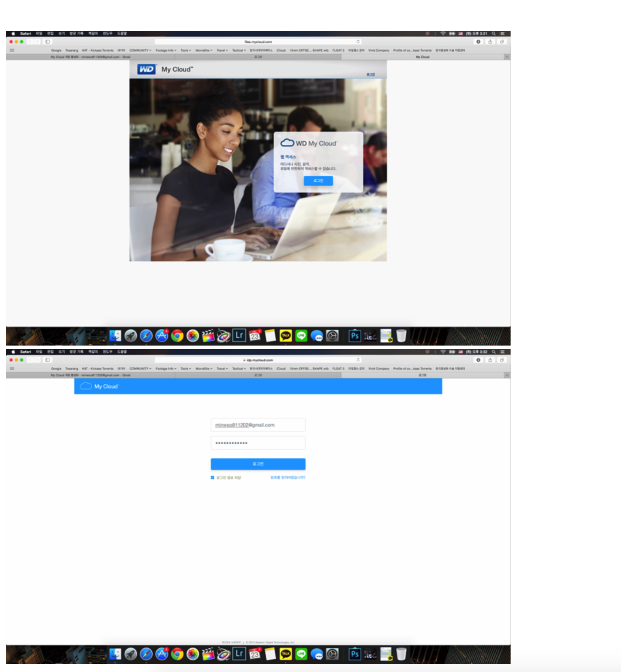The height and width of the screenshot is (672, 621).
Task: Open Finder in the dock under the WD photo page
Action: tap(115, 336)
